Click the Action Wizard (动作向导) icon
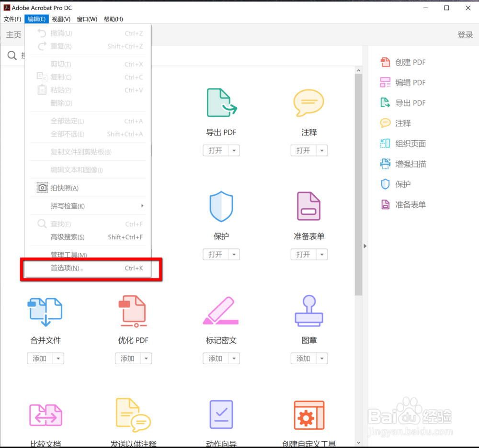479x448 pixels. click(x=221, y=414)
